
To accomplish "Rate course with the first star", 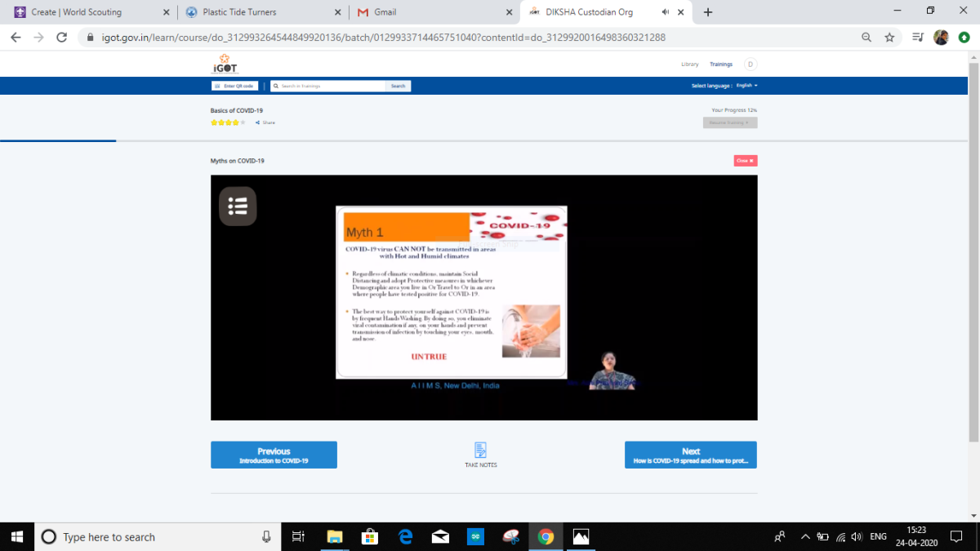I will 214,122.
